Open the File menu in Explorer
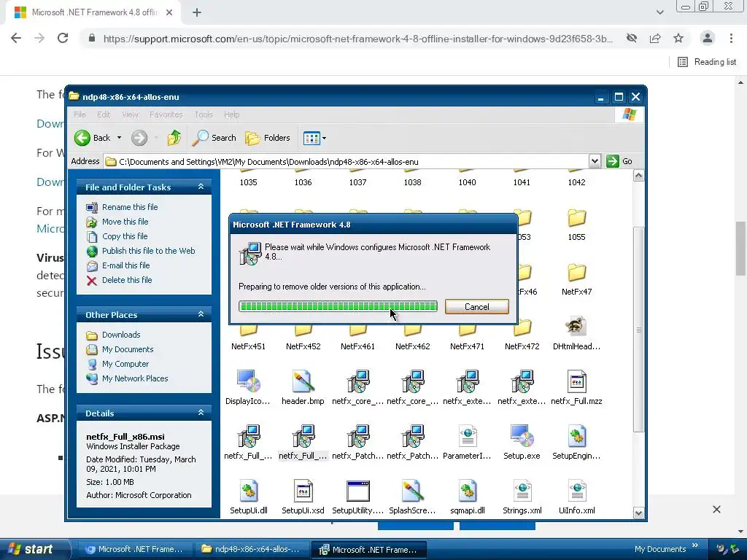Viewport: 747px width, 560px height. (x=80, y=114)
